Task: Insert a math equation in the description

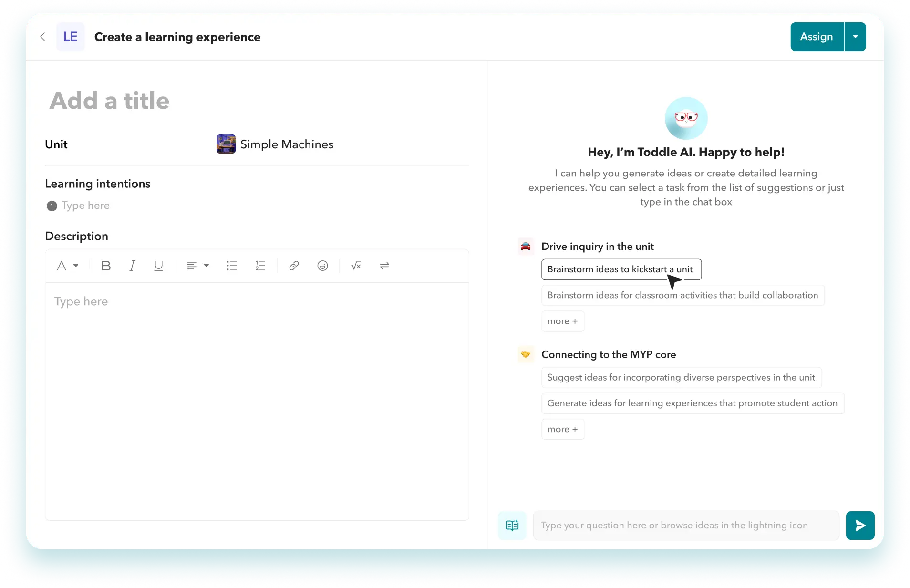Action: [356, 266]
